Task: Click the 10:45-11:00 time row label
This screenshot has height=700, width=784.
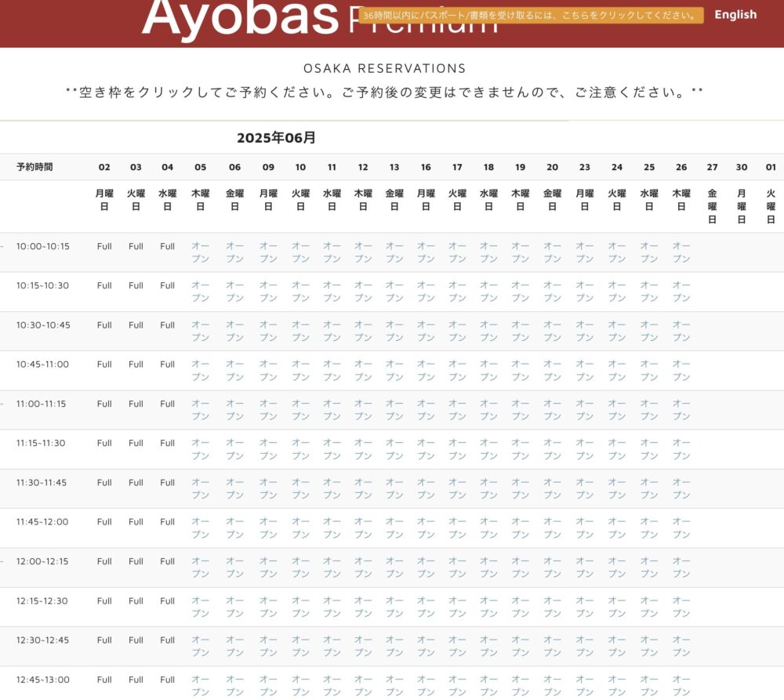Action: pos(42,365)
